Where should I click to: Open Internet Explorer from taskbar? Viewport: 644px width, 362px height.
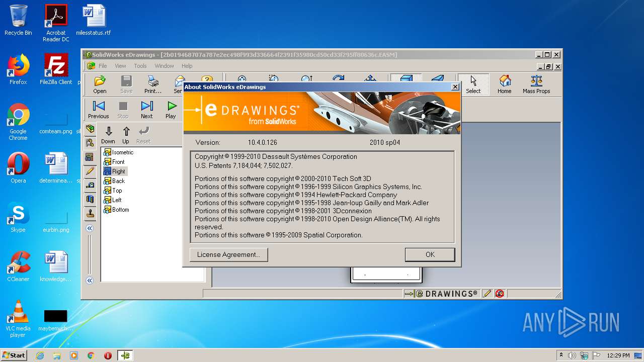click(x=40, y=355)
